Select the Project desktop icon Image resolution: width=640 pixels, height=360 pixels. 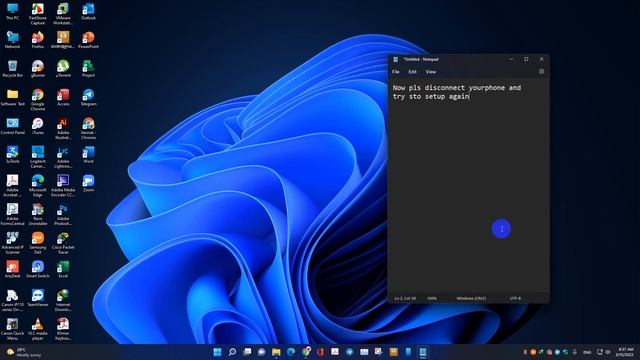(88, 69)
